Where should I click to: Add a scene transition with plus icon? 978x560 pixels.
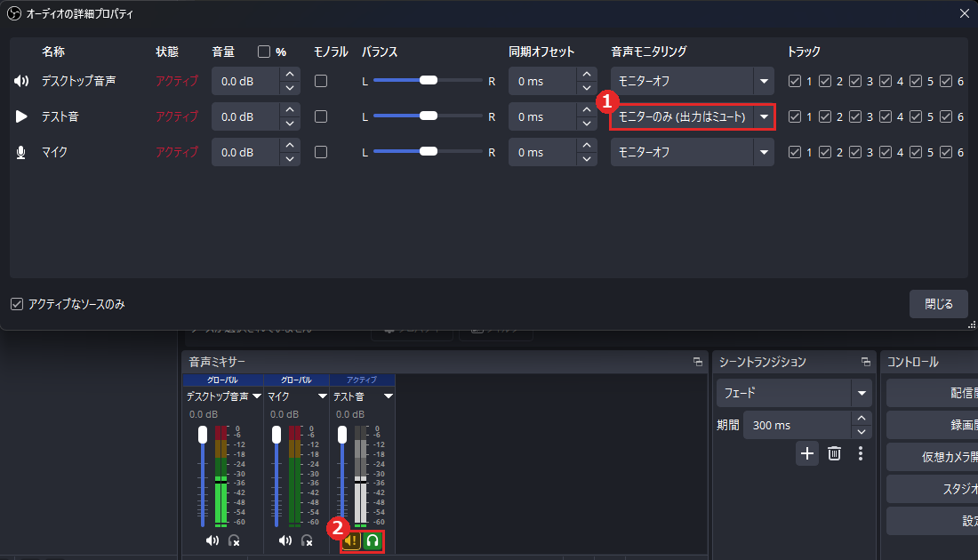tap(807, 453)
